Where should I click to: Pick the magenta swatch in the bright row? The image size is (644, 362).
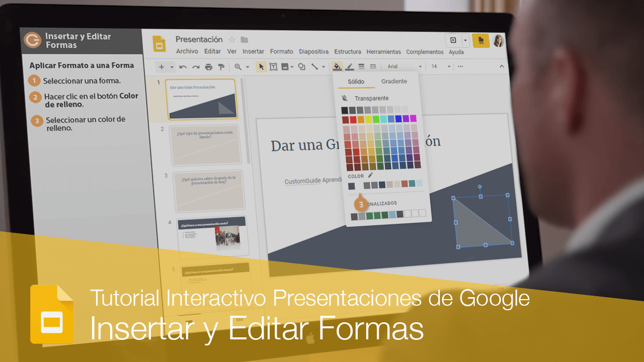413,119
